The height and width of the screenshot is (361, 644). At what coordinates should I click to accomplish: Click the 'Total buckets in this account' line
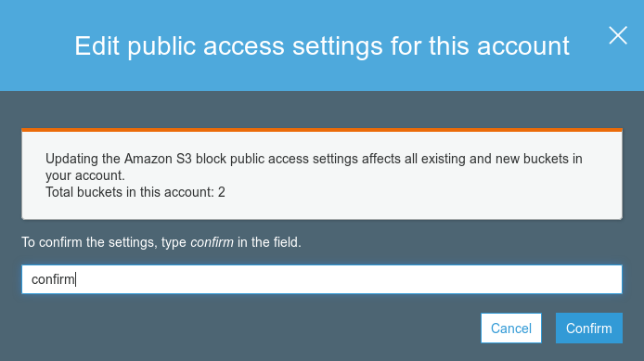[135, 192]
